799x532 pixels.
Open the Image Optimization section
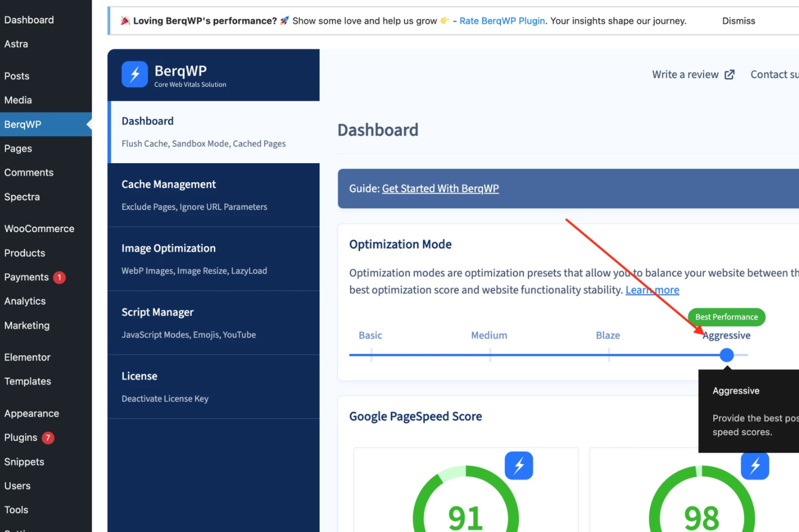coord(214,259)
